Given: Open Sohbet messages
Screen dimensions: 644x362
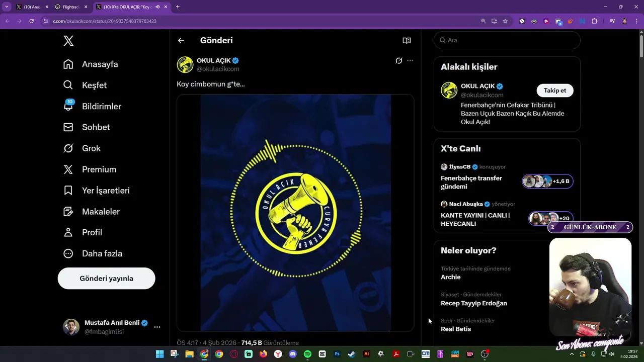Looking at the screenshot, I should (x=87, y=127).
